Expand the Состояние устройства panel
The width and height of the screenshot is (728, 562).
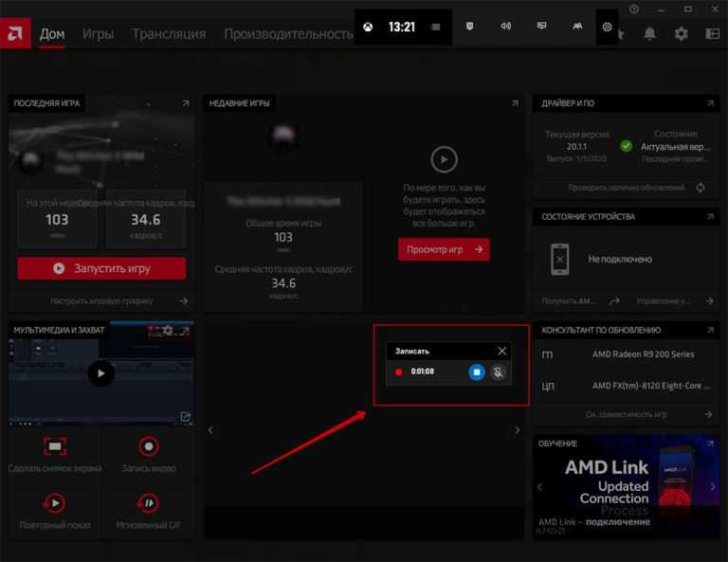point(710,216)
